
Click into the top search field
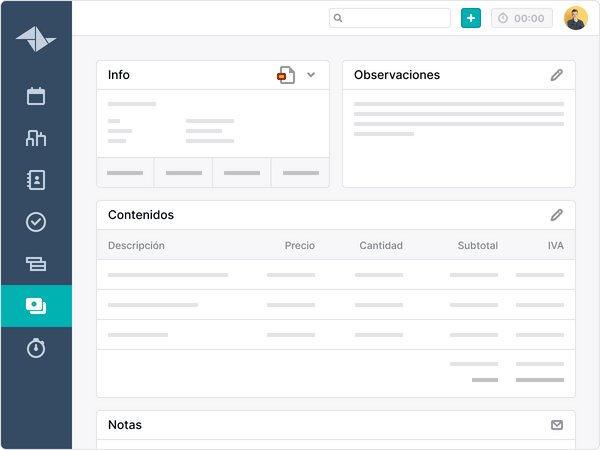pos(396,18)
